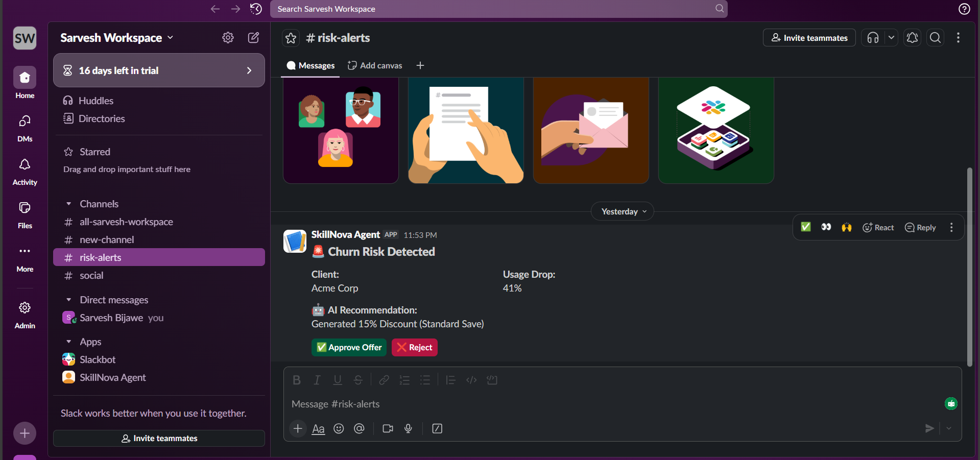The height and width of the screenshot is (460, 980).
Task: Start a huddle with headphones icon
Action: coord(873,38)
